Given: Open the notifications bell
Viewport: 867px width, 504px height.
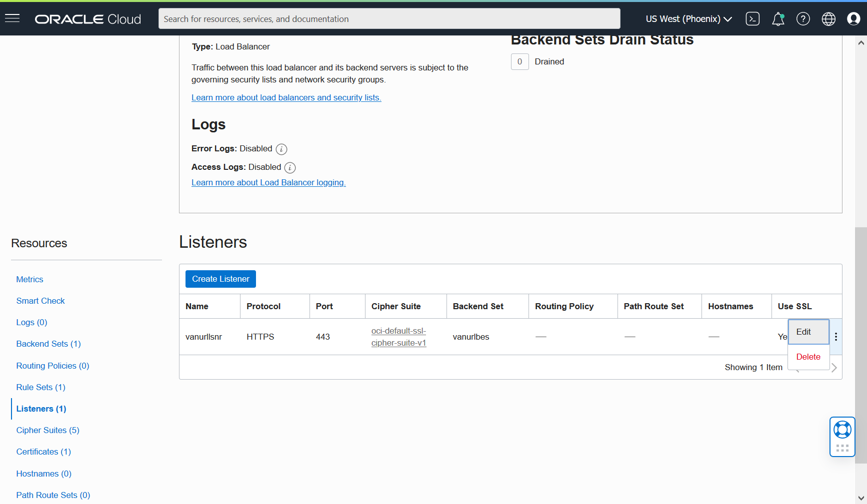Looking at the screenshot, I should click(x=778, y=19).
